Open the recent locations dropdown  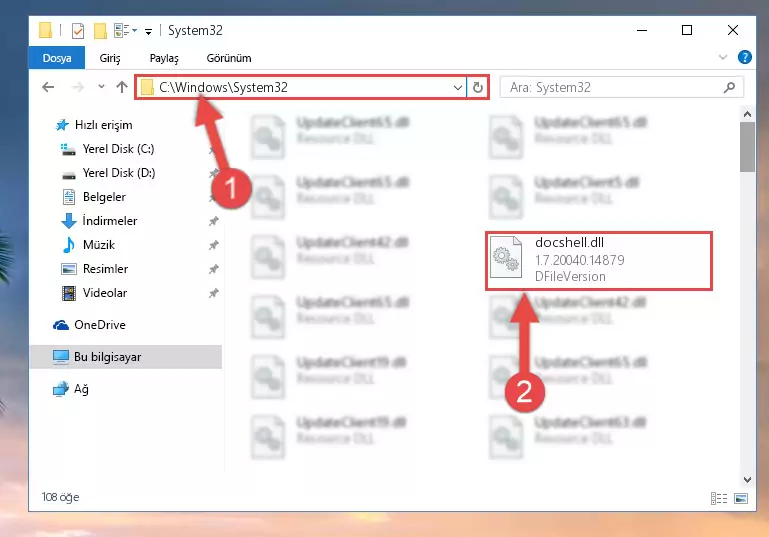[101, 87]
